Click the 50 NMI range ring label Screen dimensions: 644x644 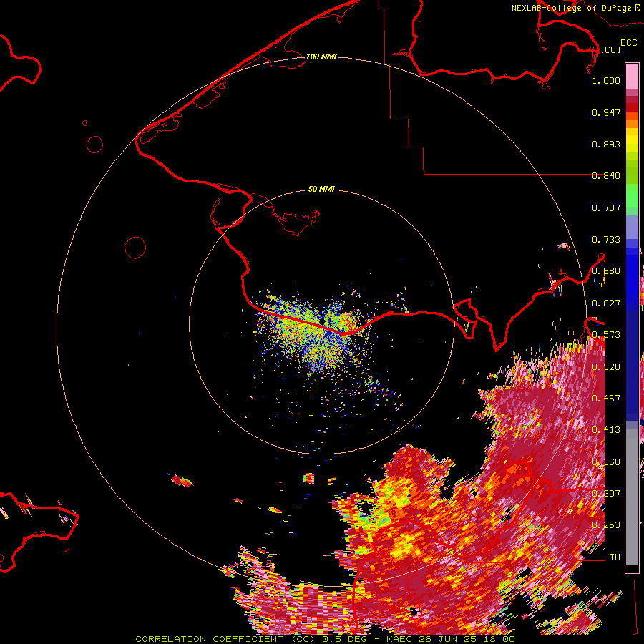pos(321,189)
